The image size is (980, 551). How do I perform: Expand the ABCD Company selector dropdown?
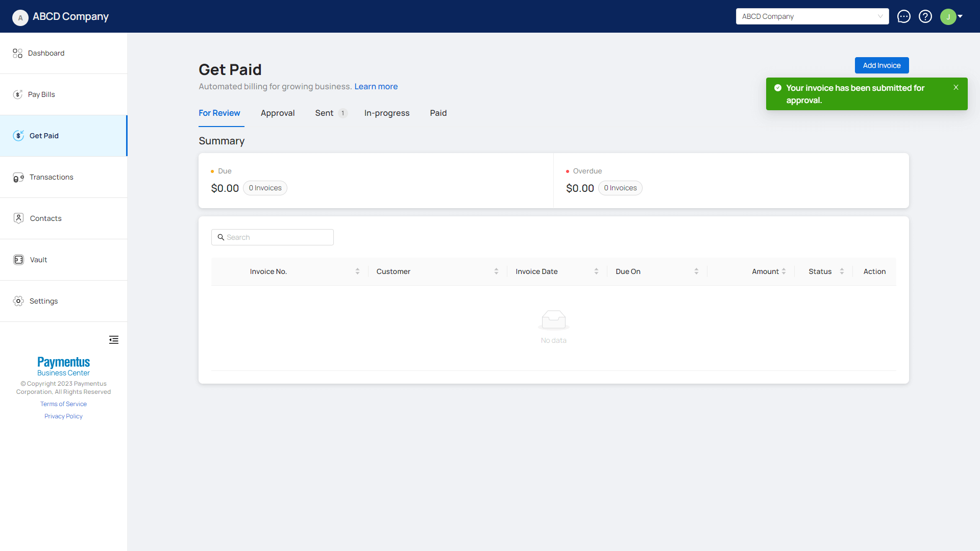(812, 16)
